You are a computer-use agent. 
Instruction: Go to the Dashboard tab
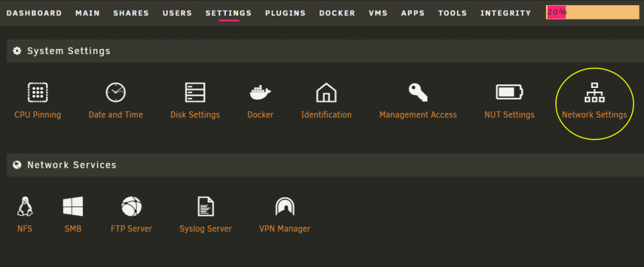(x=34, y=13)
